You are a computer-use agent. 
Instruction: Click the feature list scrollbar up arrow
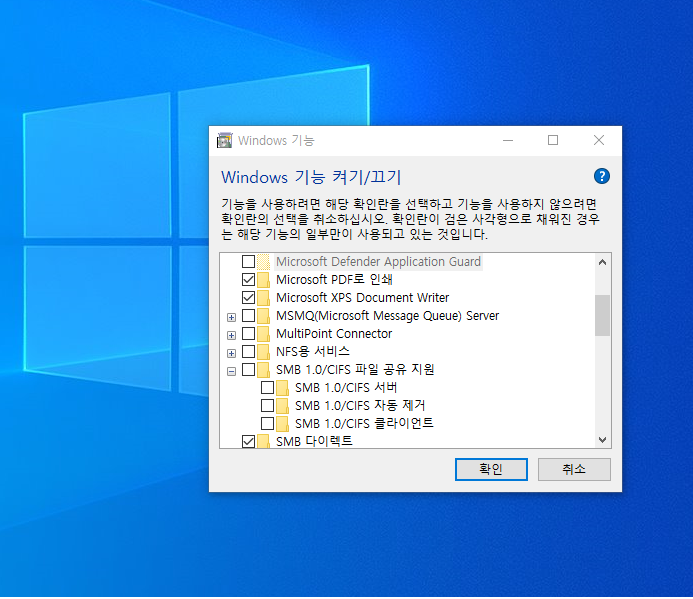click(602, 262)
